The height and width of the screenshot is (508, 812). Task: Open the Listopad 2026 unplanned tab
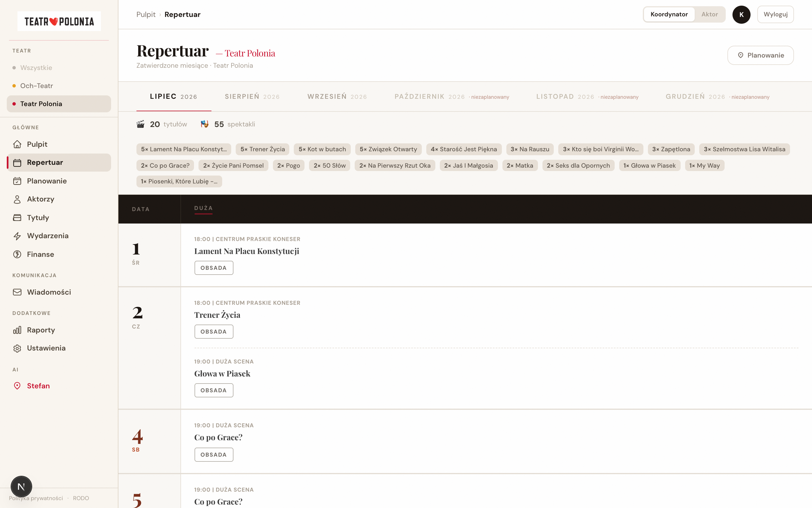pos(587,97)
